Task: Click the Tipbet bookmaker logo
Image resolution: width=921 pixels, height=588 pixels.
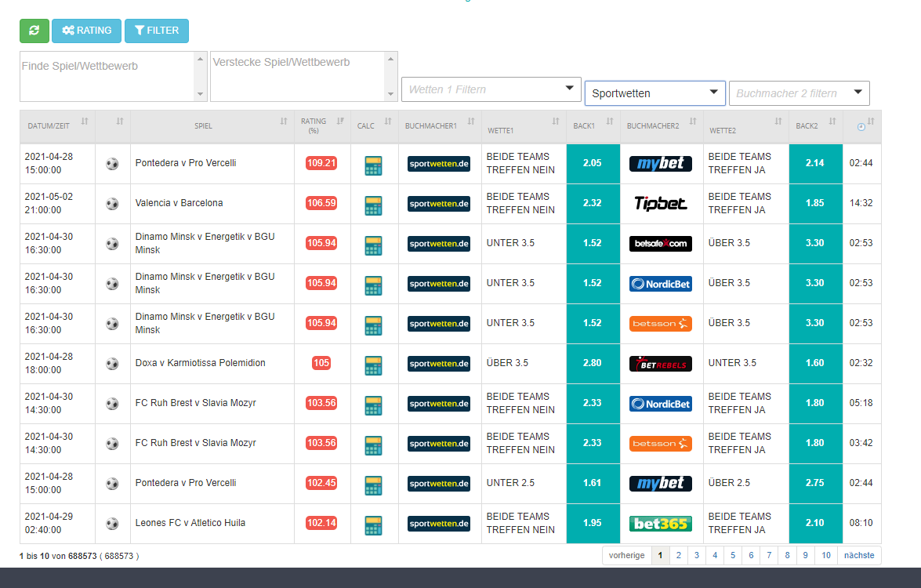Action: pyautogui.click(x=661, y=203)
